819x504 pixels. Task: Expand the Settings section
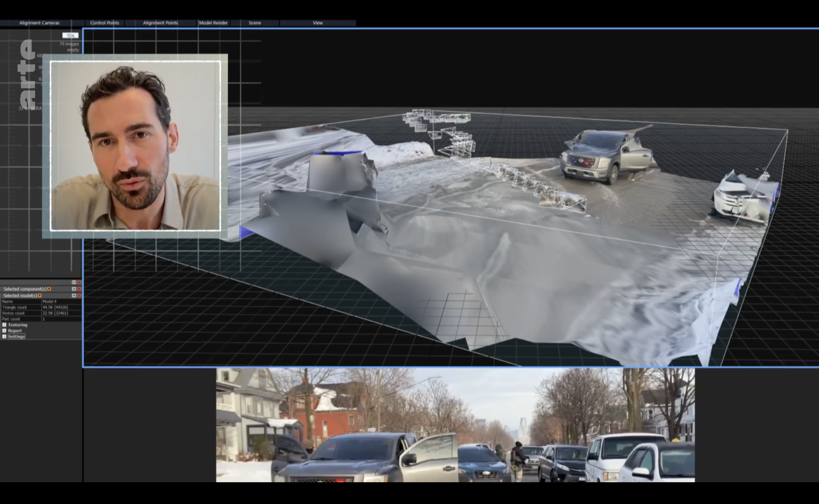coord(4,337)
